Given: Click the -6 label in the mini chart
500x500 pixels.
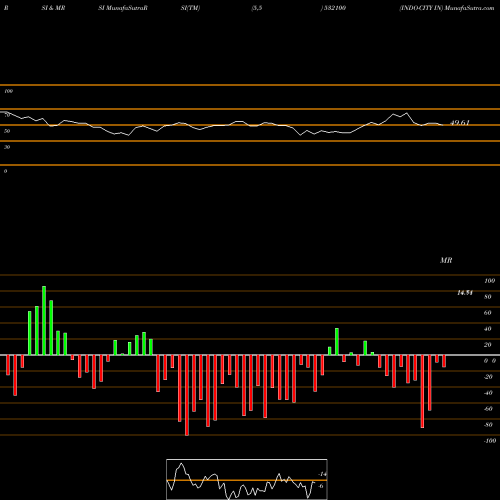Looking at the screenshot, I should 320,486.
